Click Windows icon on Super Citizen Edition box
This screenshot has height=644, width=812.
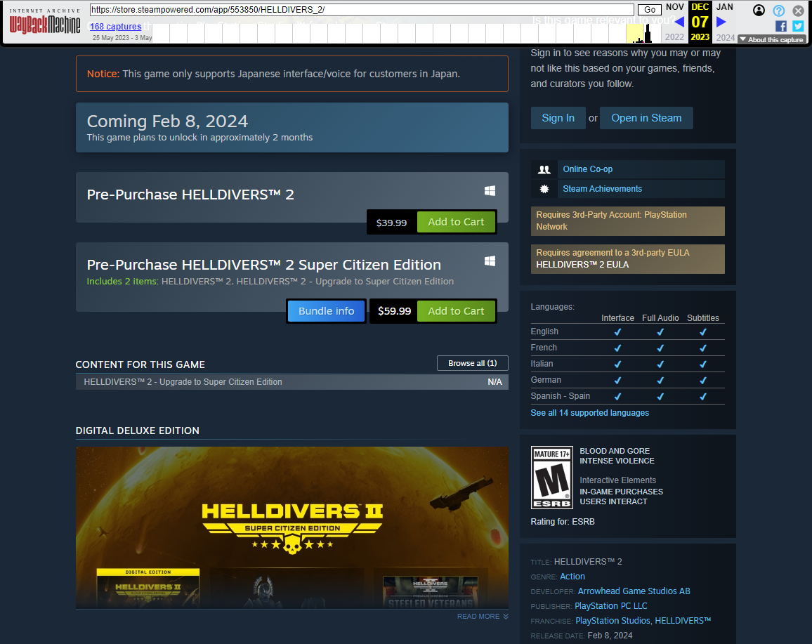[490, 261]
